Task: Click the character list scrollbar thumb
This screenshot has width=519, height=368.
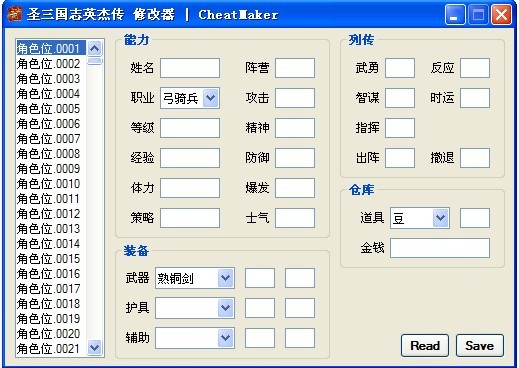Action: coord(95,61)
